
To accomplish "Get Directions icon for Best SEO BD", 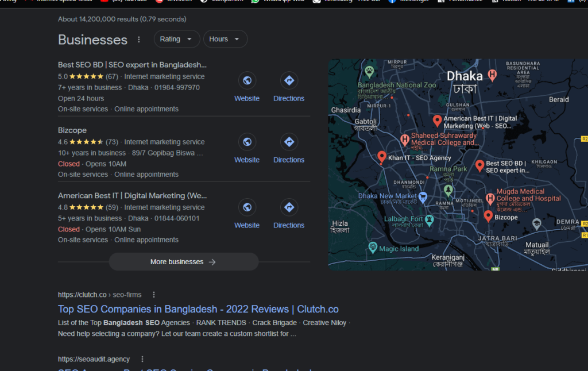I will coord(289,80).
